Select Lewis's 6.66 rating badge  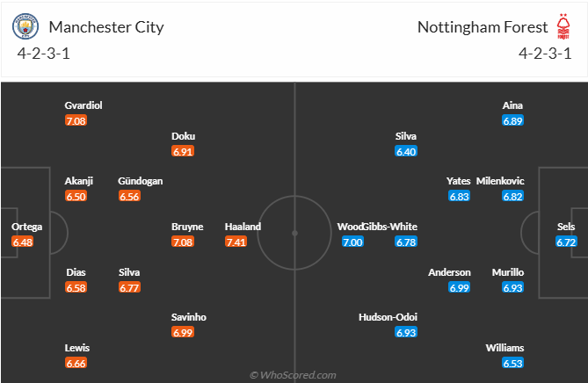pyautogui.click(x=76, y=363)
